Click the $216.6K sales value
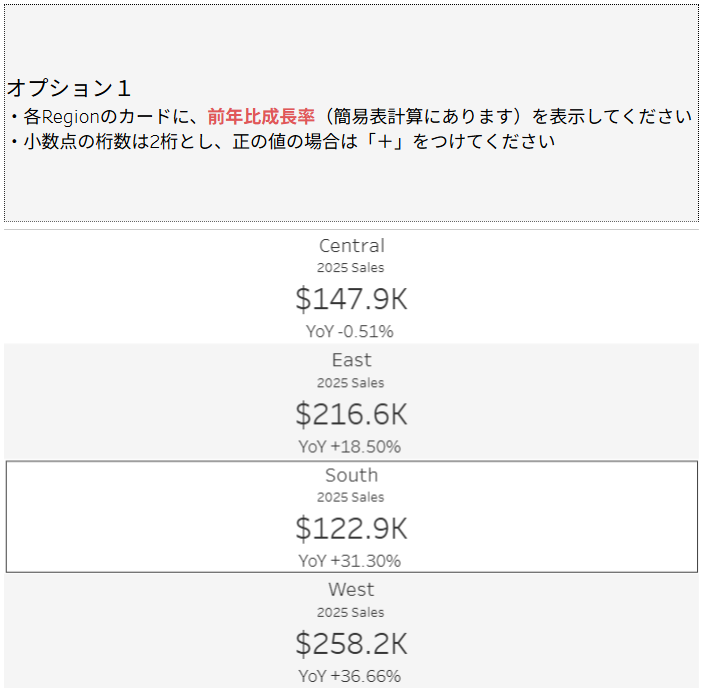 tap(351, 414)
